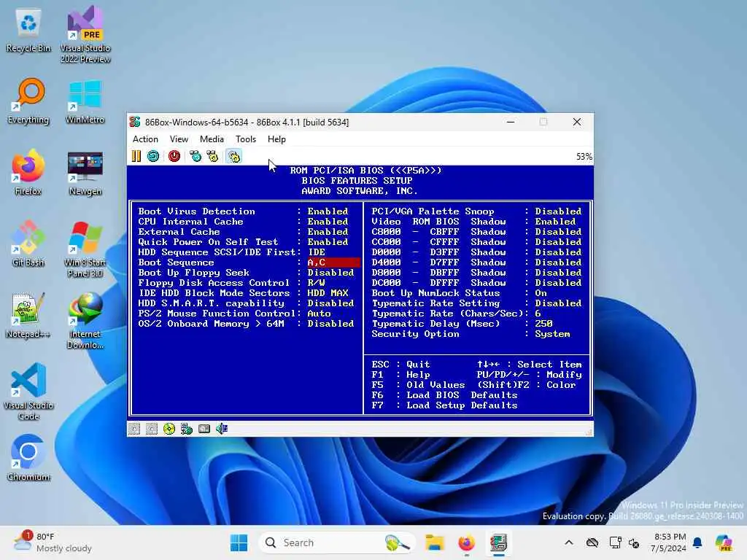Select Internet Download Manager desktop icon
747x560 pixels.
(x=85, y=321)
